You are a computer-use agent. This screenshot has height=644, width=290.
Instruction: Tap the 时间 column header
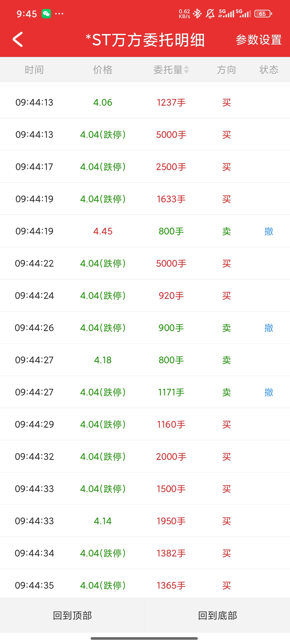point(34,70)
